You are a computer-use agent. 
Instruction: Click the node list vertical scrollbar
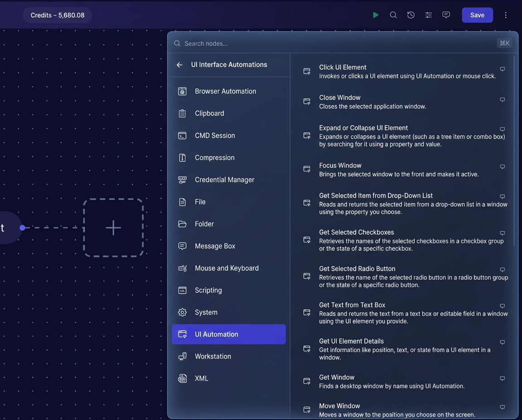click(x=514, y=151)
